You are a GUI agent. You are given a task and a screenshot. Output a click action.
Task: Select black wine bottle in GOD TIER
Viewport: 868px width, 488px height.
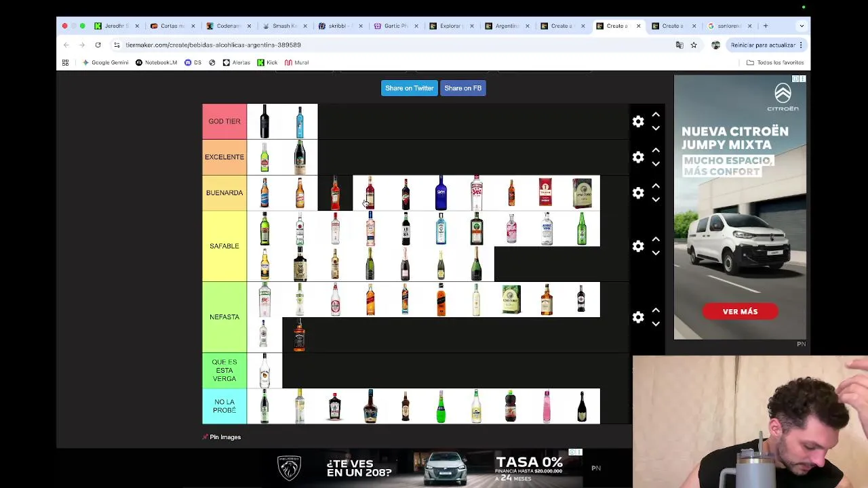pos(264,121)
